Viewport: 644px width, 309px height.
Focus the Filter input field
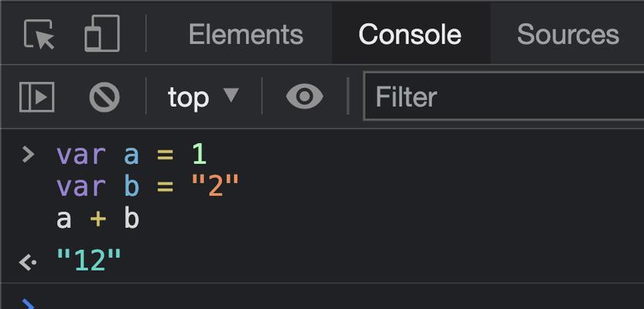[x=503, y=97]
